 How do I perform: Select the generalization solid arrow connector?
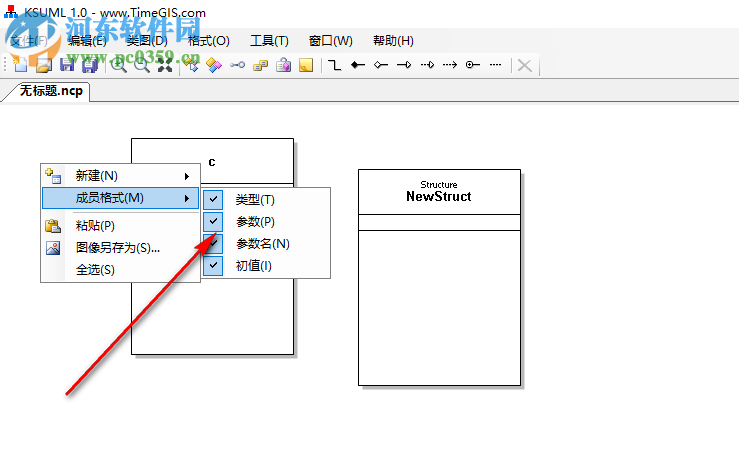tap(404, 65)
